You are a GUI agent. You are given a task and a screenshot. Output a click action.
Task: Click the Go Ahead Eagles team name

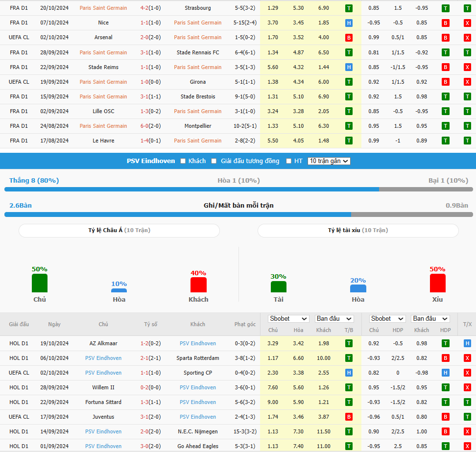tap(198, 446)
